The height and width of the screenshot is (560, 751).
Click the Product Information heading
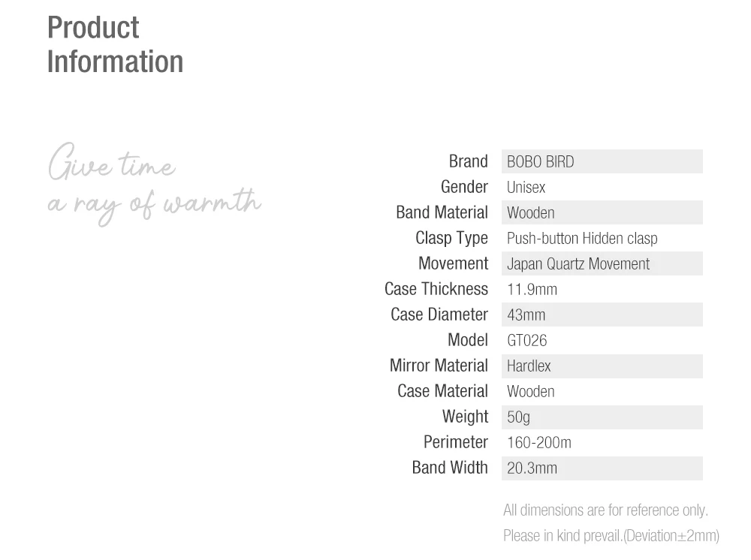[x=115, y=44]
